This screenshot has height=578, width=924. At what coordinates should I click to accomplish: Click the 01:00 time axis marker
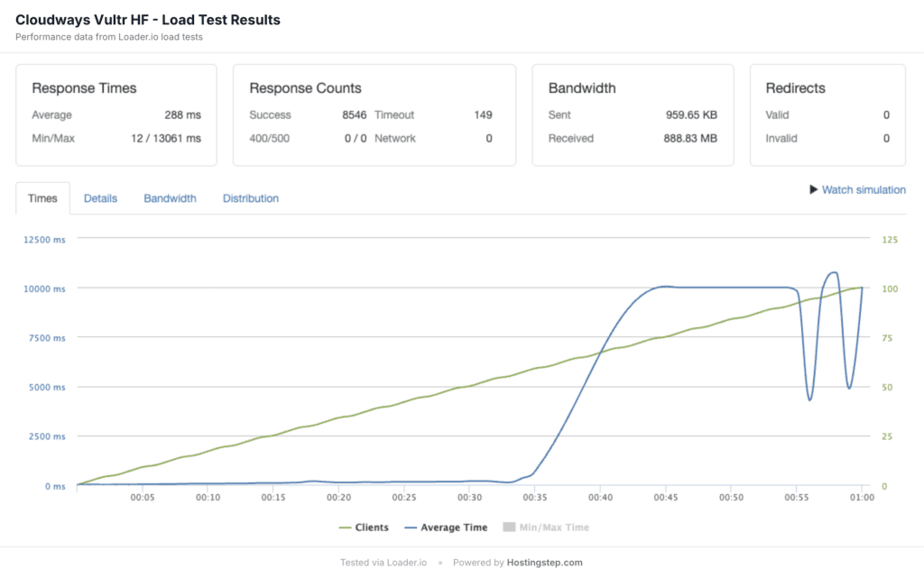coord(862,498)
